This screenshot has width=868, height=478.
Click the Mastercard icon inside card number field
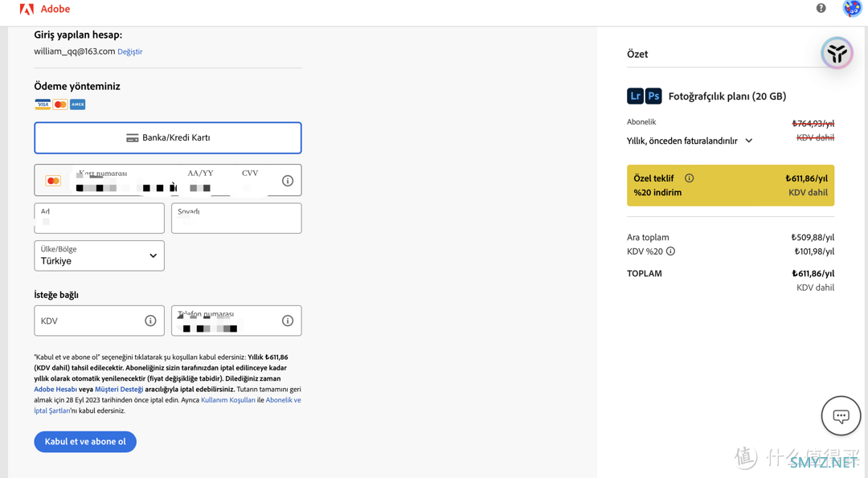point(53,181)
